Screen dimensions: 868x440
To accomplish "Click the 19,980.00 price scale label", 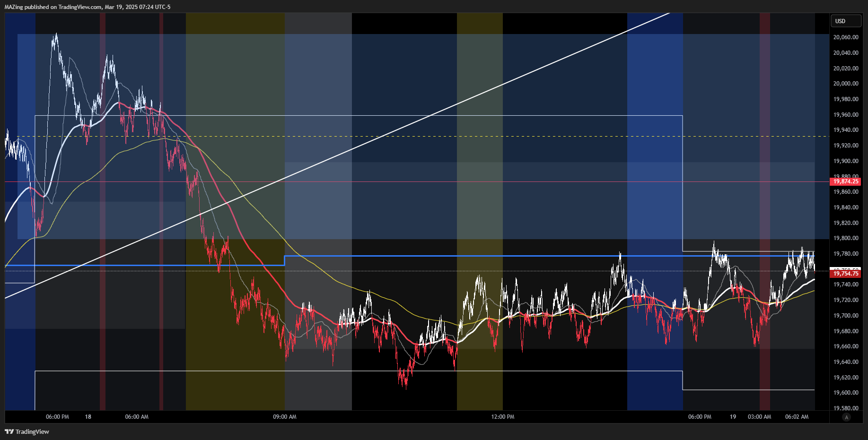I will pos(846,99).
